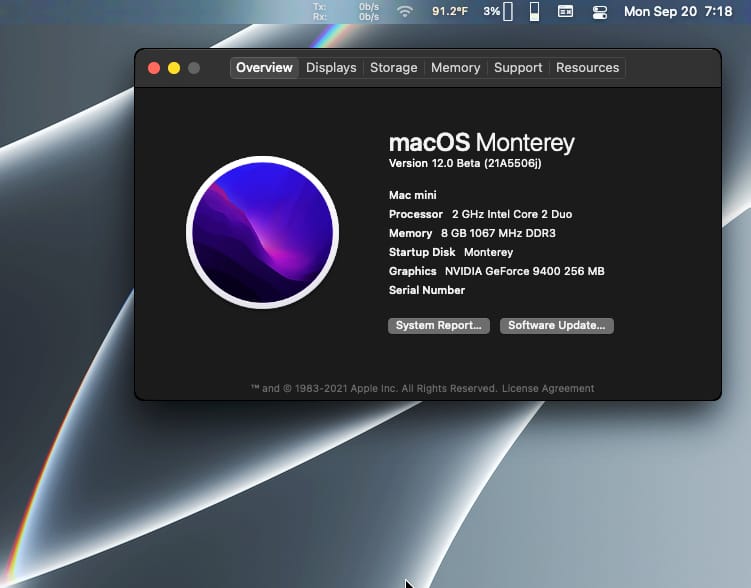Click the 'Mac mini' model text

(412, 195)
